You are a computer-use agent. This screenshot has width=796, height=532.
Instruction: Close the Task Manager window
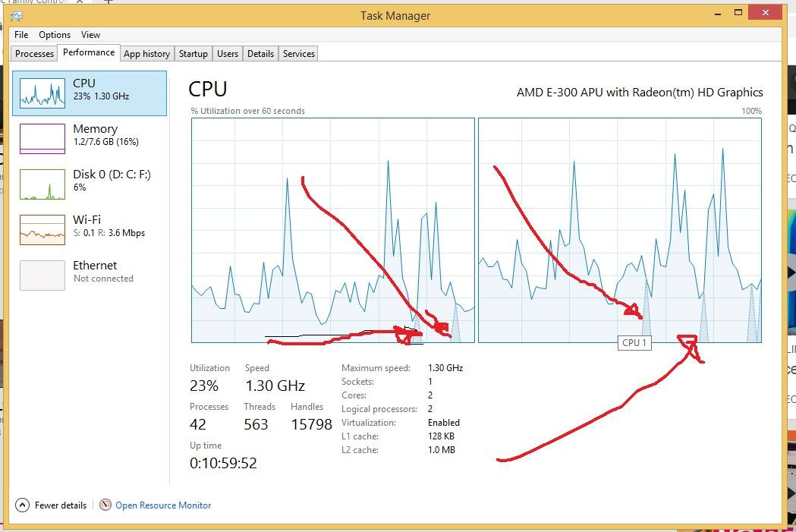click(x=766, y=12)
